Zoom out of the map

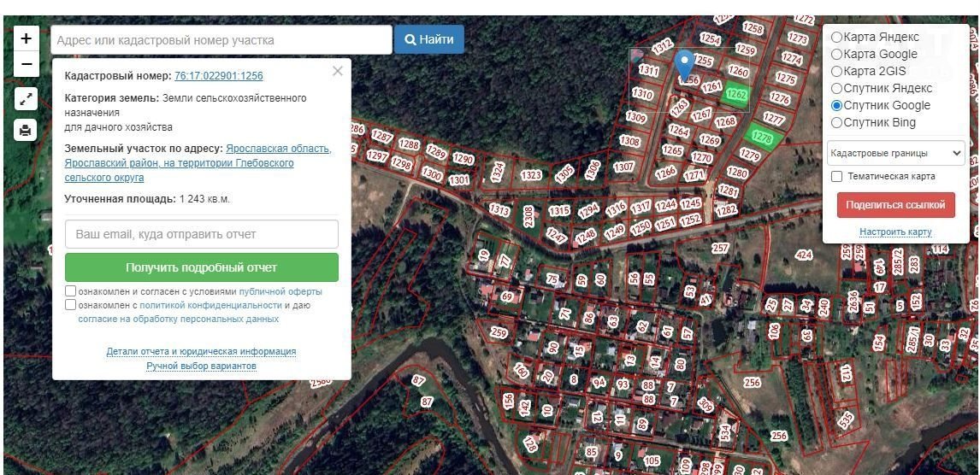point(26,64)
